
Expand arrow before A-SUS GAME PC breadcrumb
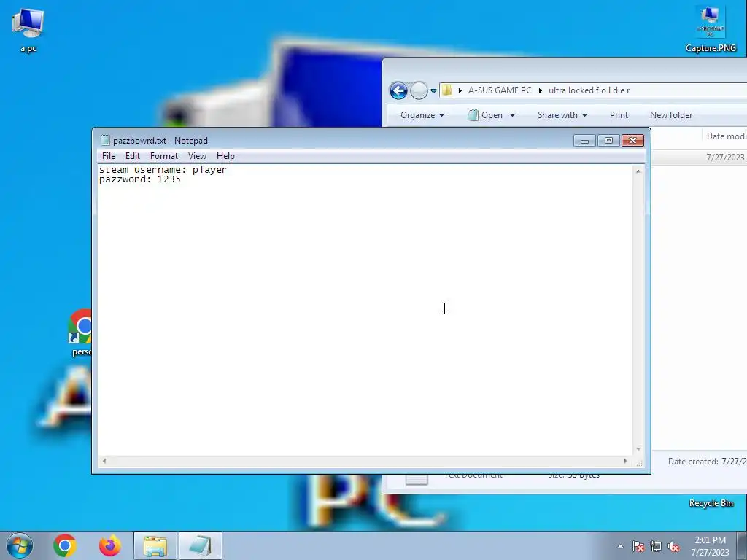tap(460, 90)
